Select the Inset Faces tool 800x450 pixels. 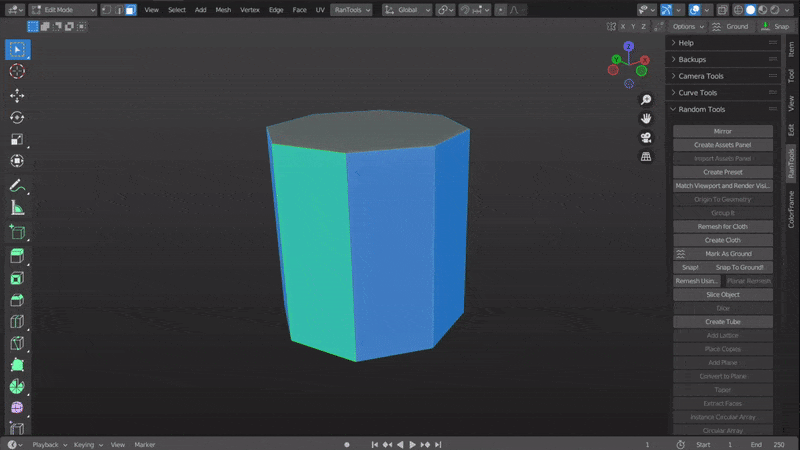[17, 278]
